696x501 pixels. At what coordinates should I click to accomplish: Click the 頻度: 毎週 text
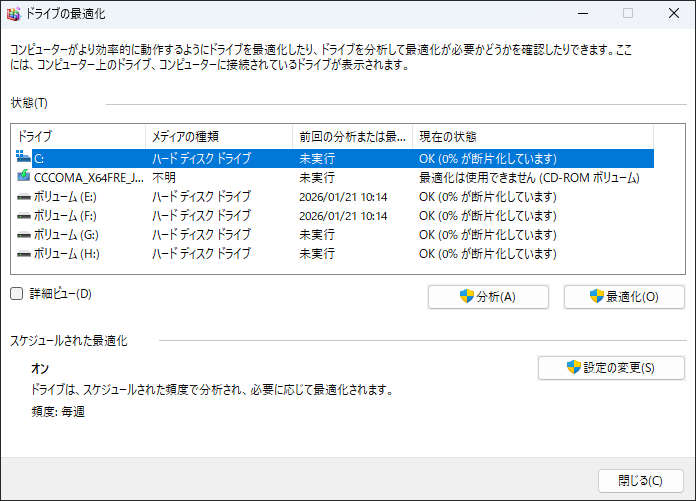click(58, 411)
